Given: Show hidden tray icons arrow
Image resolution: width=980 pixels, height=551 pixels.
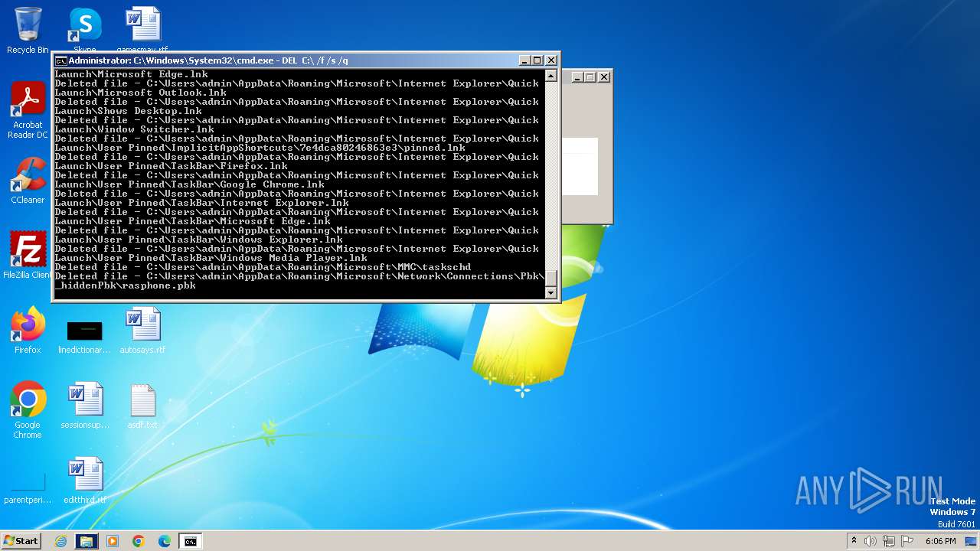Looking at the screenshot, I should tap(854, 541).
